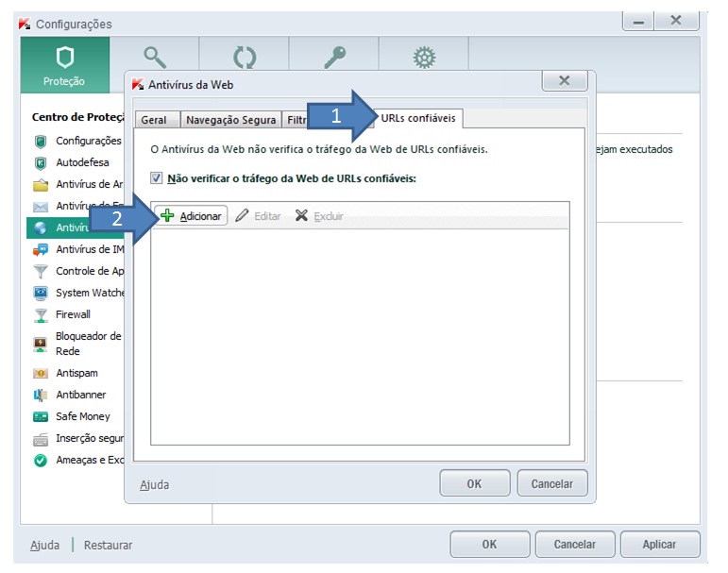Click Cancelar in Antivírus da Web dialog

tap(552, 484)
